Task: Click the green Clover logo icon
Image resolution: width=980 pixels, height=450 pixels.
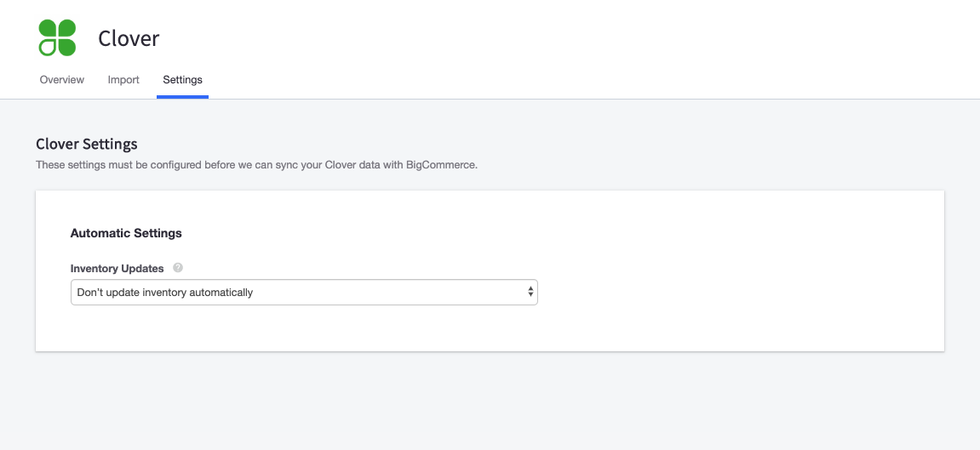Action: tap(57, 37)
